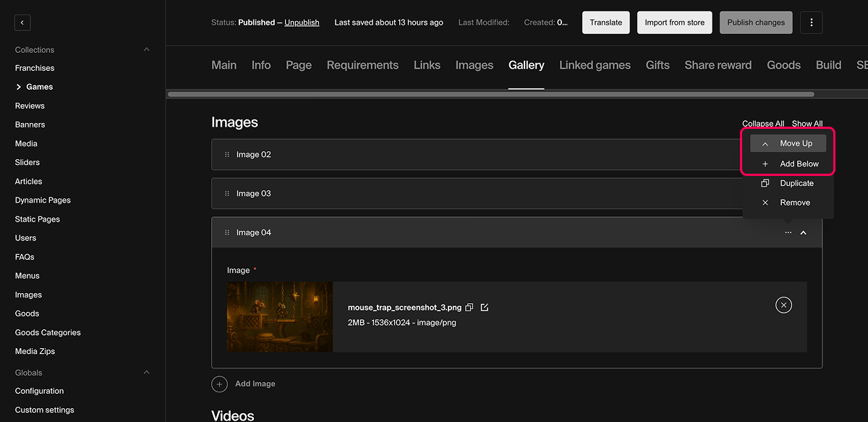Open the three-dot more options menu in header
Image resolution: width=868 pixels, height=422 pixels.
[x=812, y=22]
